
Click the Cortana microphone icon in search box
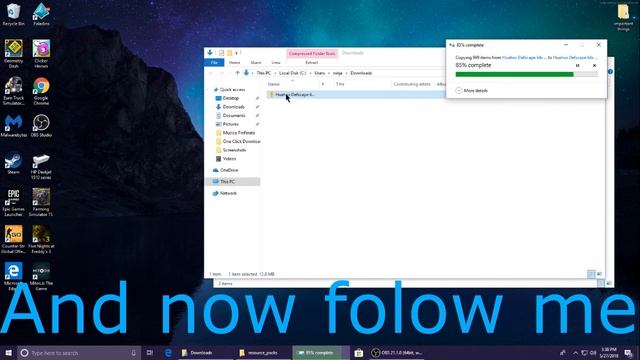click(x=133, y=353)
